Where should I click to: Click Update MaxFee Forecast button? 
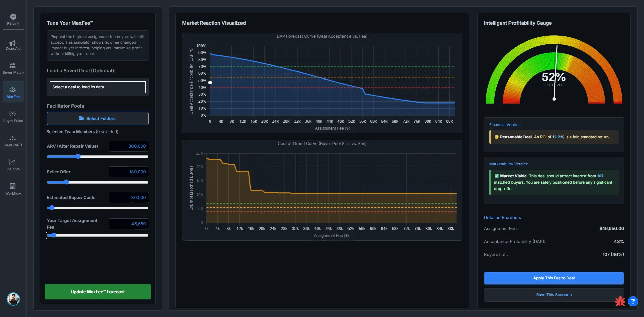98,292
